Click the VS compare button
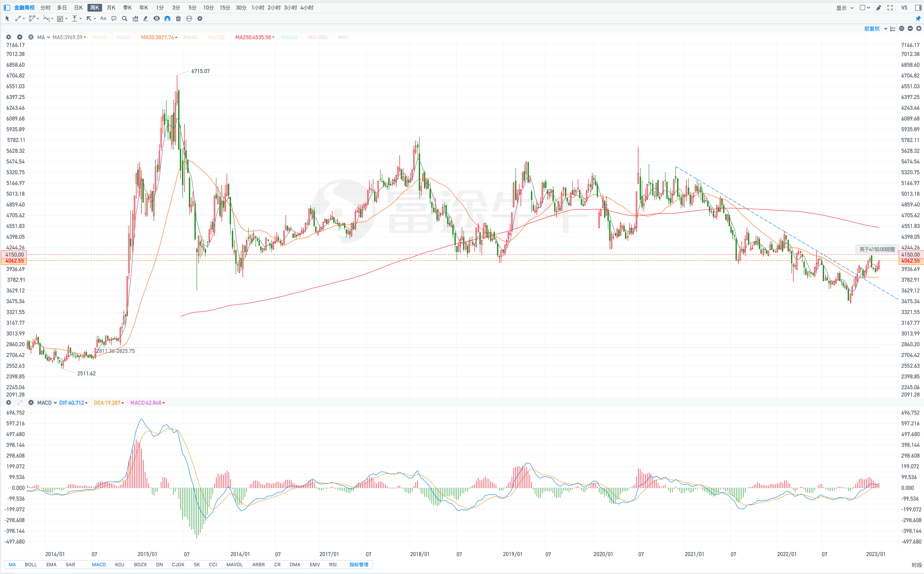Image resolution: width=924 pixels, height=574 pixels. (x=904, y=8)
